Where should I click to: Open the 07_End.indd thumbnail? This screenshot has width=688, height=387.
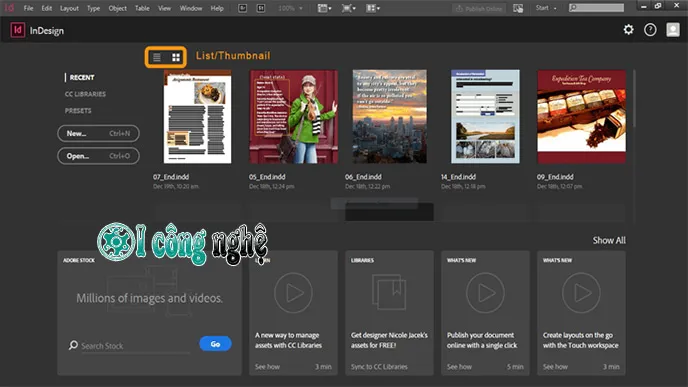[x=197, y=117]
